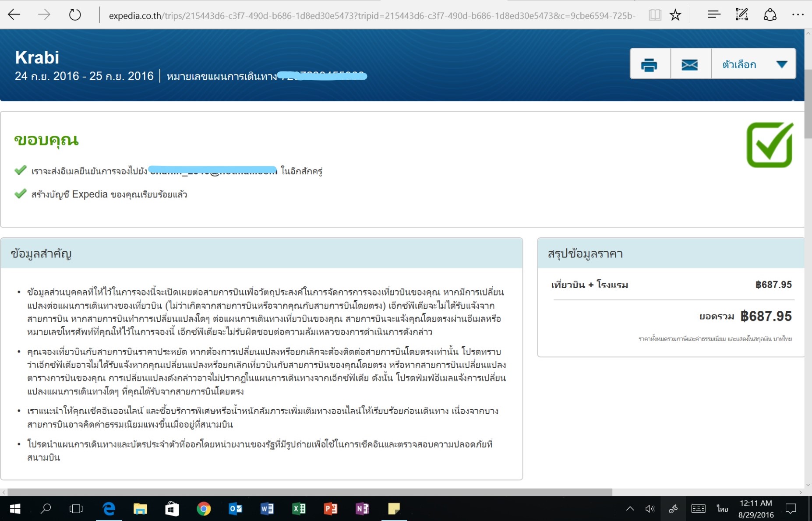812x521 pixels.
Task: Click the horizontal scrollbar right arrow
Action: click(x=801, y=493)
